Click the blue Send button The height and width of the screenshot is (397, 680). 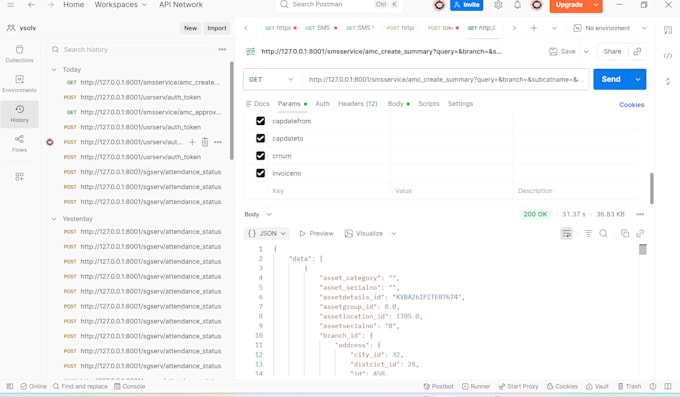pos(611,79)
